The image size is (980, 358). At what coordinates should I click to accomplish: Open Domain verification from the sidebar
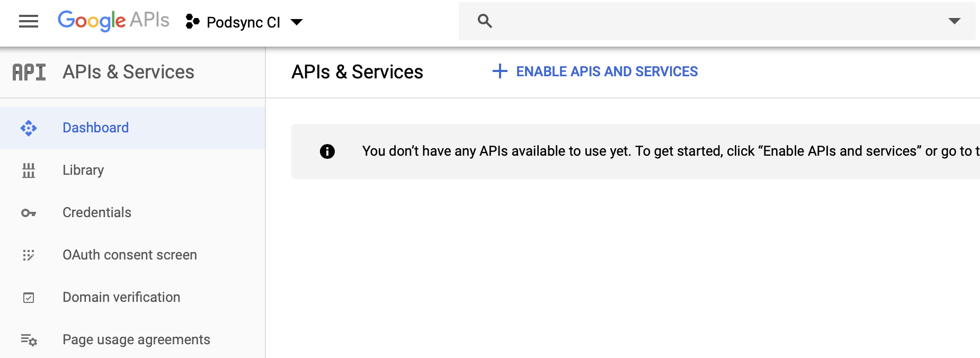[x=121, y=297]
